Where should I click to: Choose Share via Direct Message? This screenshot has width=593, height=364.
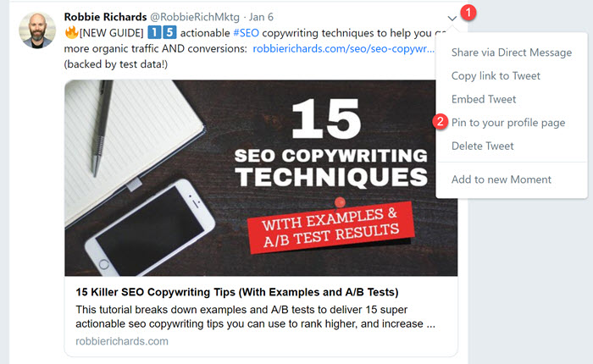tap(511, 52)
